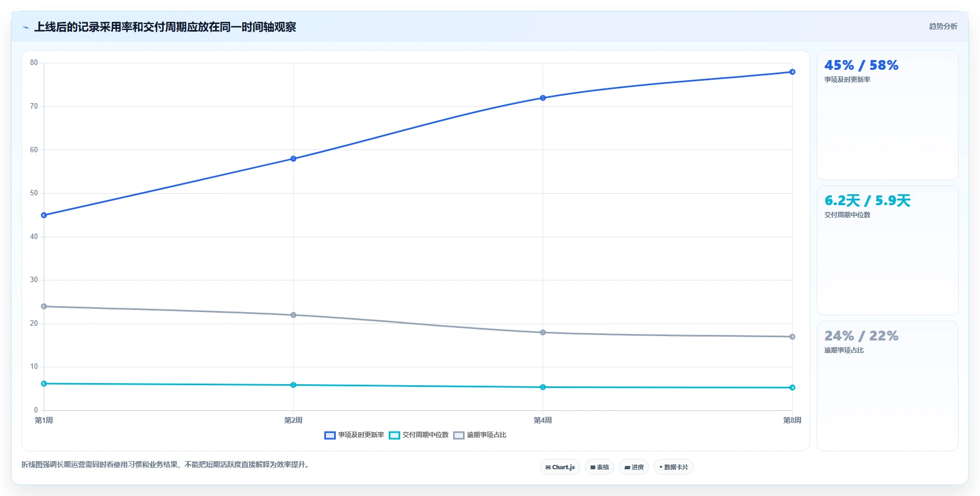Select the Chart.js chip
Image resolution: width=980 pixels, height=496 pixels.
(x=560, y=467)
